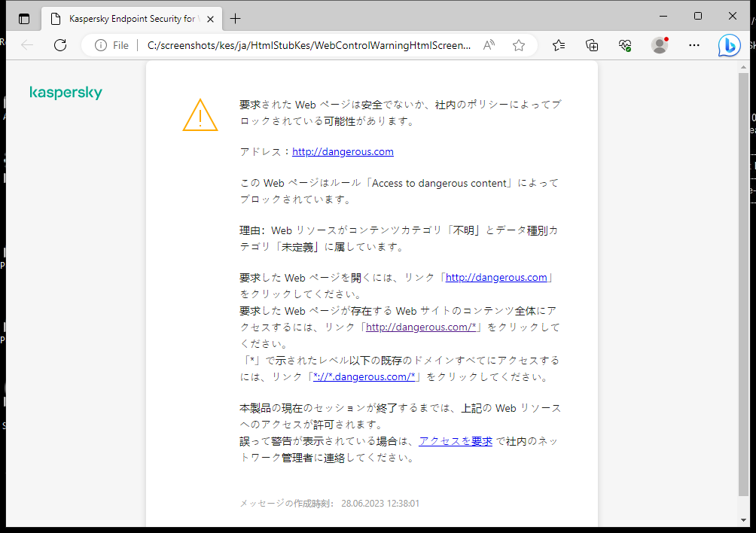Viewport: 756px width, 533px height.
Task: Open the browser profile menu
Action: coord(659,45)
